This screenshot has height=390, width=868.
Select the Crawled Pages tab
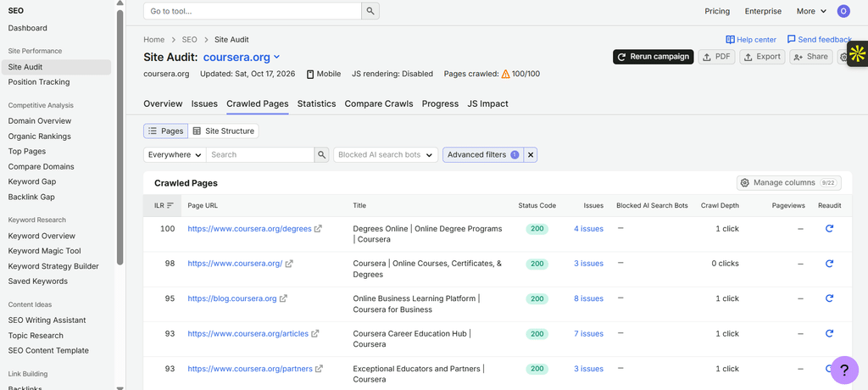pos(258,103)
